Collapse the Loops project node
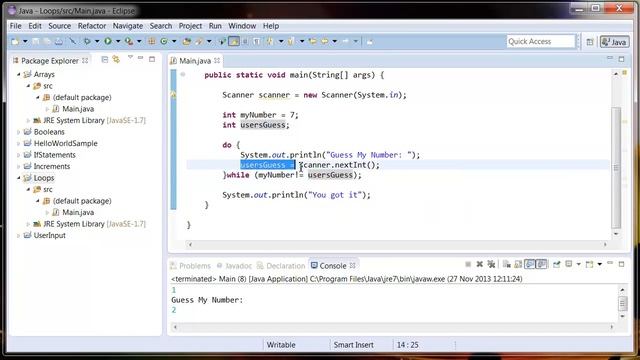This screenshot has height=360, width=640. pos(18,178)
